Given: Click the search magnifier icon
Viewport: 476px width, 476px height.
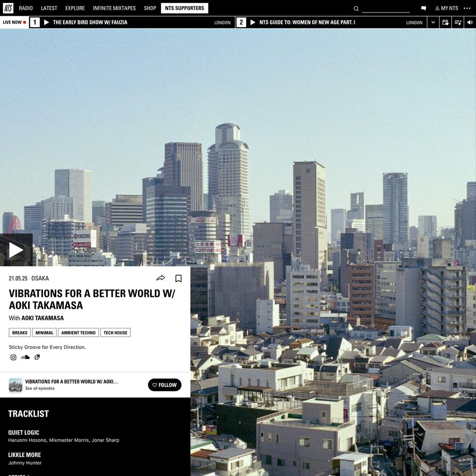Looking at the screenshot, I should pos(356,9).
